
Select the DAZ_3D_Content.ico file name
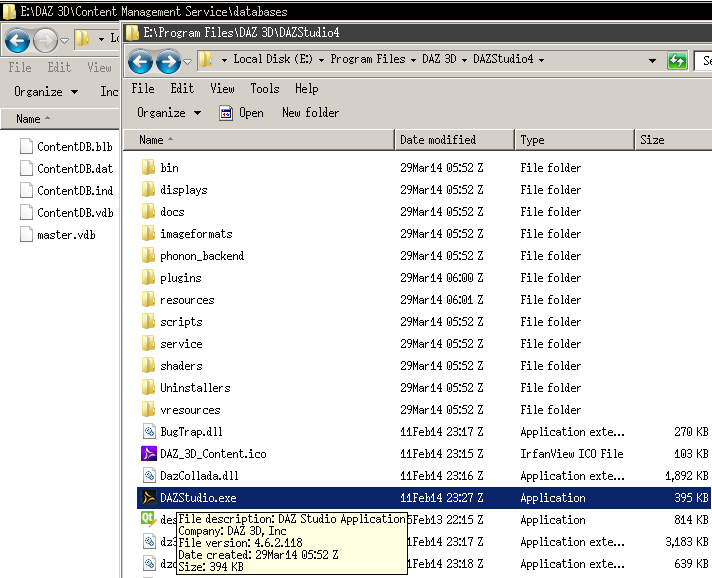point(213,454)
